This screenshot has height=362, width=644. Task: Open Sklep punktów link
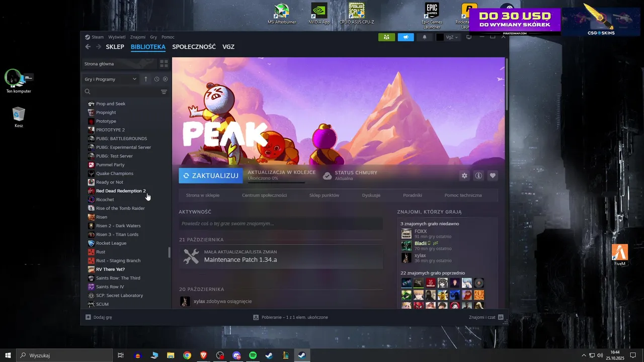325,195
